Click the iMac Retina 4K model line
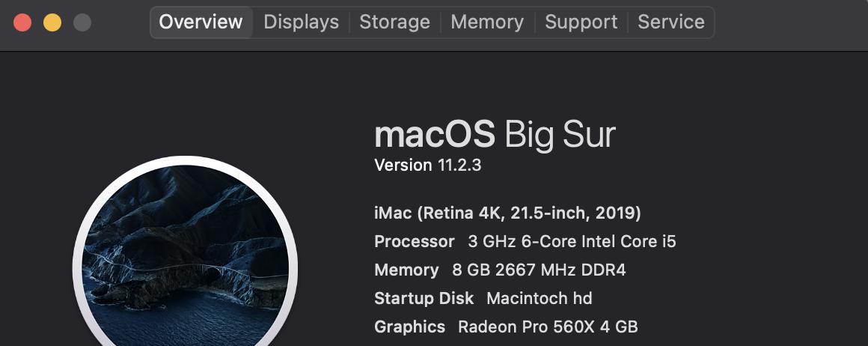 [507, 213]
